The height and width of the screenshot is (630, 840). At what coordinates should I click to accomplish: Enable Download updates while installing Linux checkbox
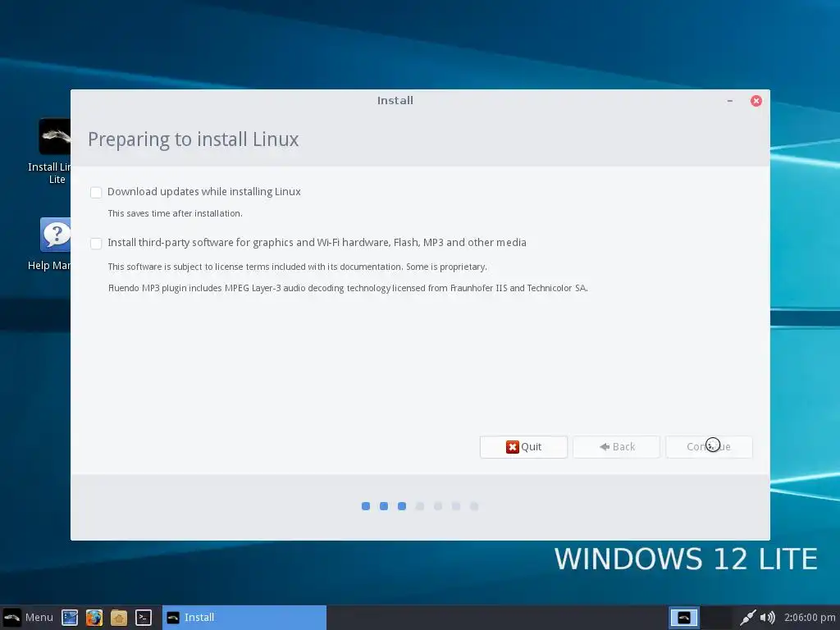[x=96, y=192]
